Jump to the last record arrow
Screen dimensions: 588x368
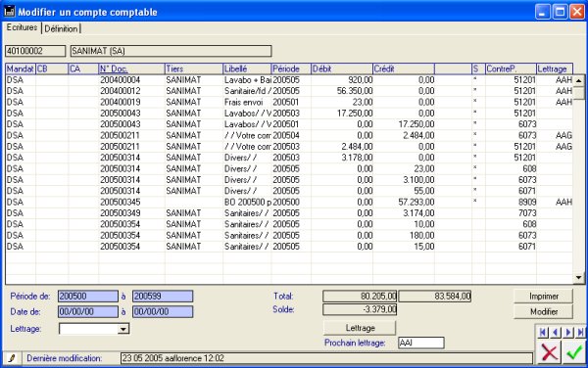click(x=580, y=332)
